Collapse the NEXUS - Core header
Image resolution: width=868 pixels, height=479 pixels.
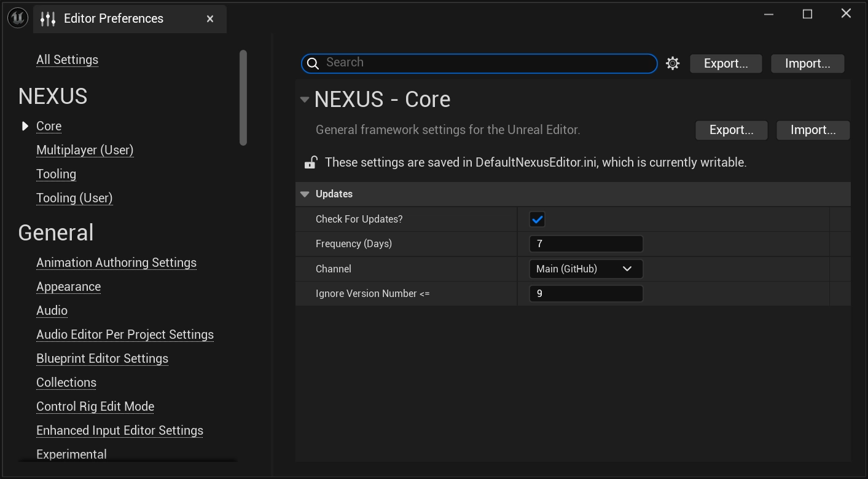point(305,100)
